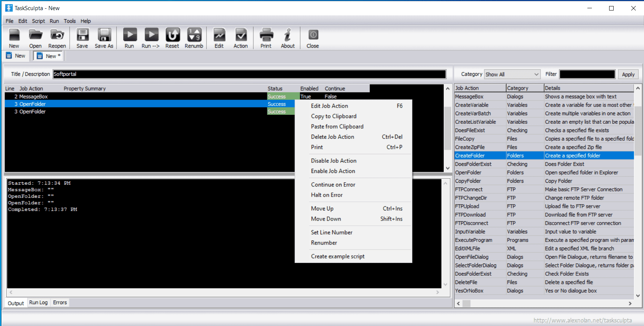
Task: Sort by the Job Action column header in action list
Action: [x=480, y=88]
